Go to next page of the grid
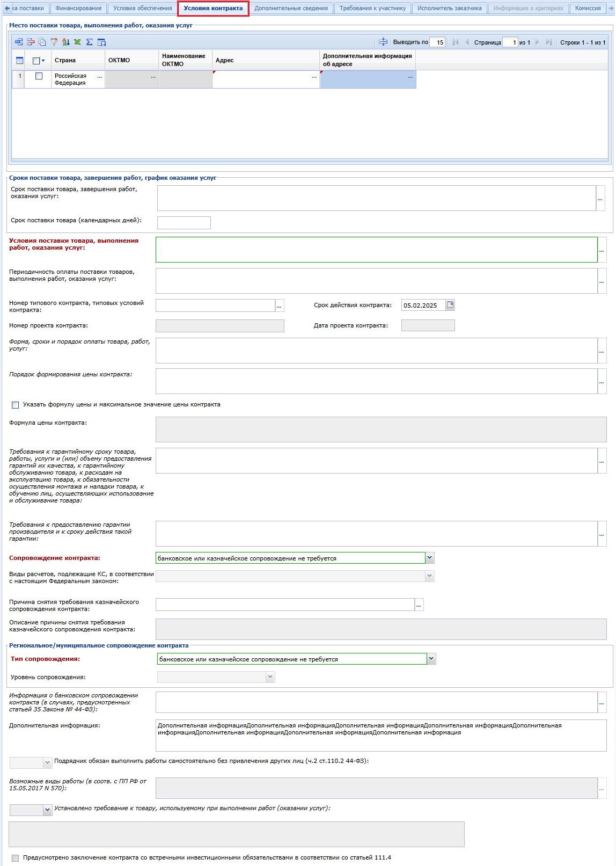The height and width of the screenshot is (866, 616). [537, 42]
